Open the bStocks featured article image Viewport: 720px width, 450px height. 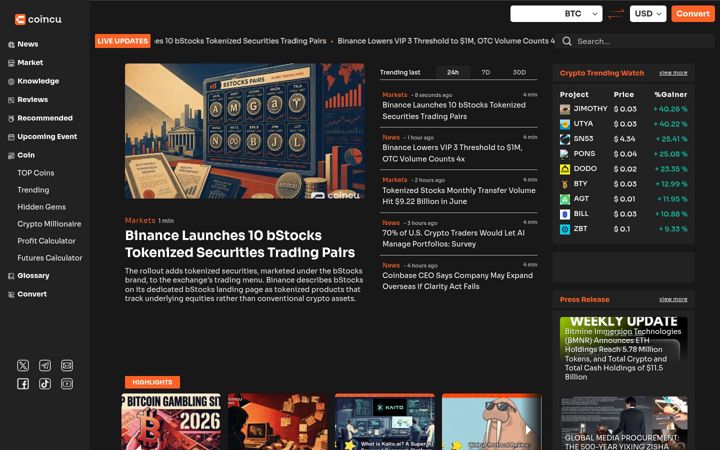point(245,131)
